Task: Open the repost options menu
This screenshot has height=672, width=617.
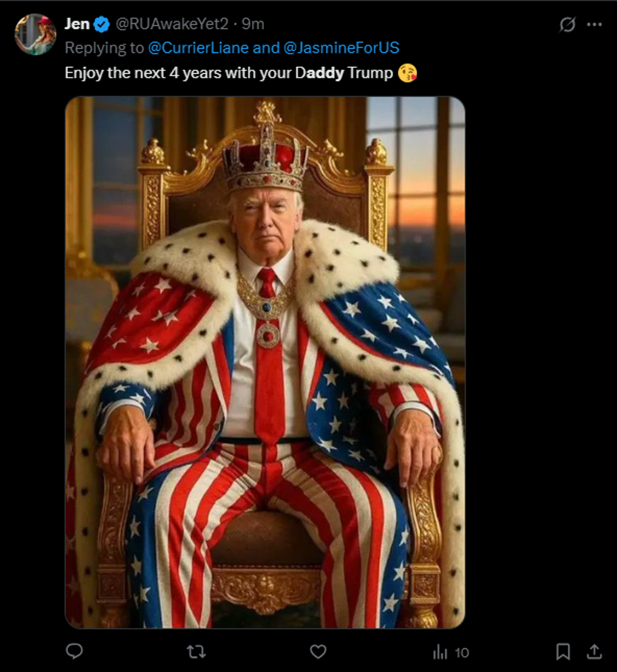Action: [197, 651]
